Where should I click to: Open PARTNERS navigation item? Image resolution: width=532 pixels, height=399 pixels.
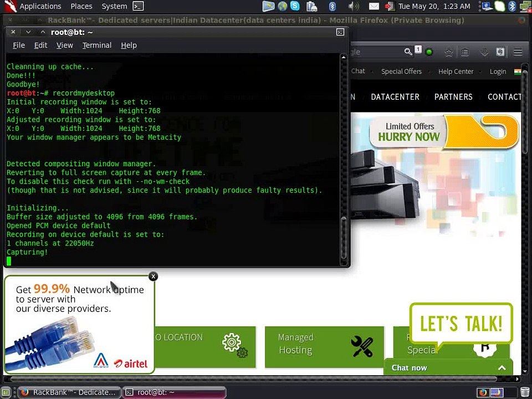click(453, 96)
